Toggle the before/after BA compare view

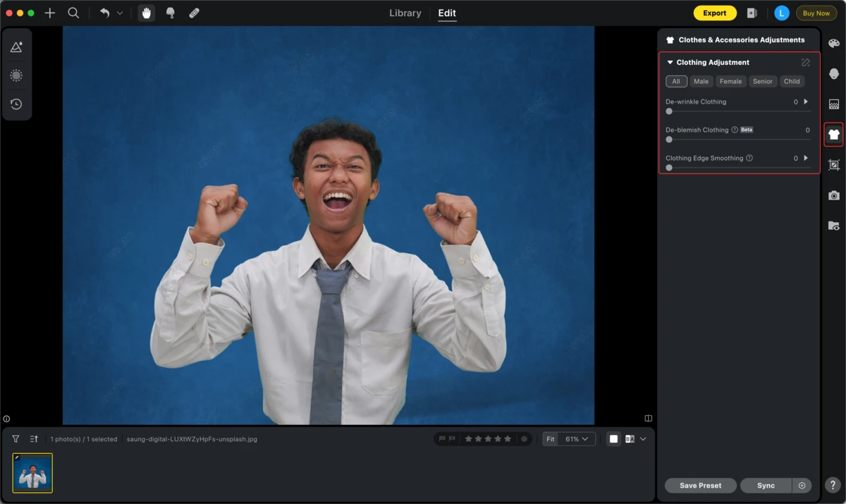(x=630, y=439)
